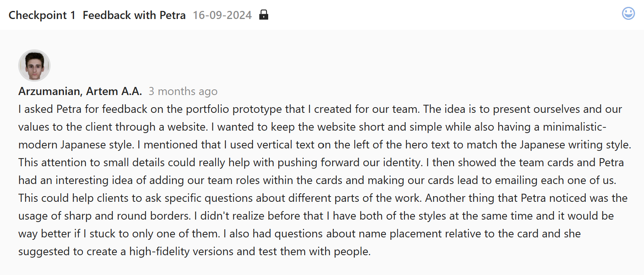Click the date 16-09-2024 in header
This screenshot has height=275, width=644.
(x=222, y=15)
